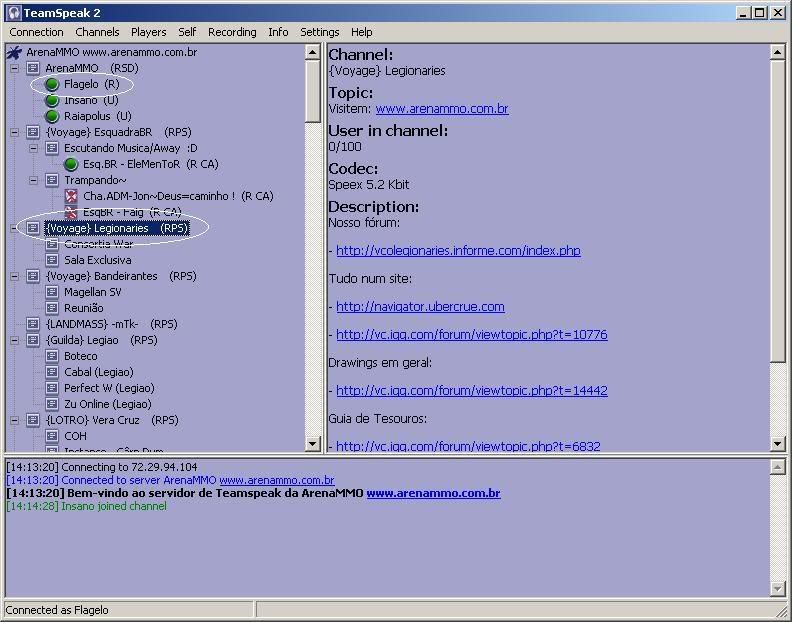The image size is (792, 622).
Task: Click the channel icon of {LANDMASS} -mTk-
Action: (x=33, y=324)
